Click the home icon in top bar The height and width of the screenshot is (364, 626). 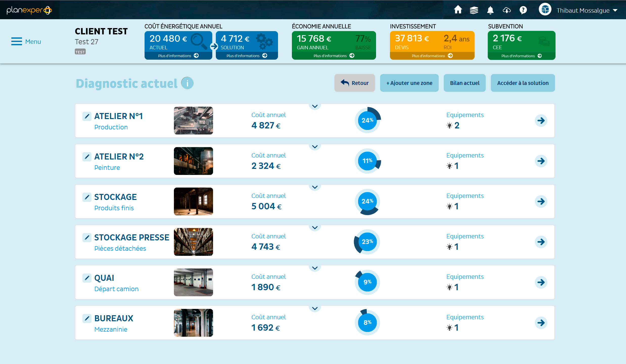point(458,10)
